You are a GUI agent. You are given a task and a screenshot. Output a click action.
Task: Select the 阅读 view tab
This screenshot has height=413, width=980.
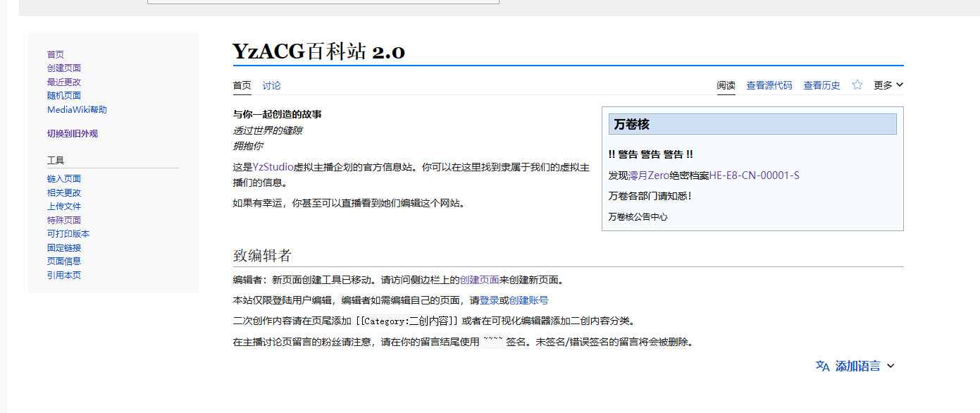point(726,85)
